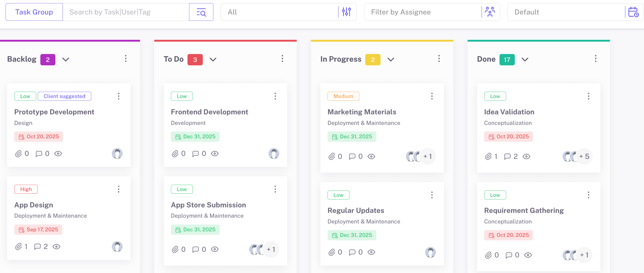Open comments on App Design card
This screenshot has height=273, width=644.
tap(38, 247)
